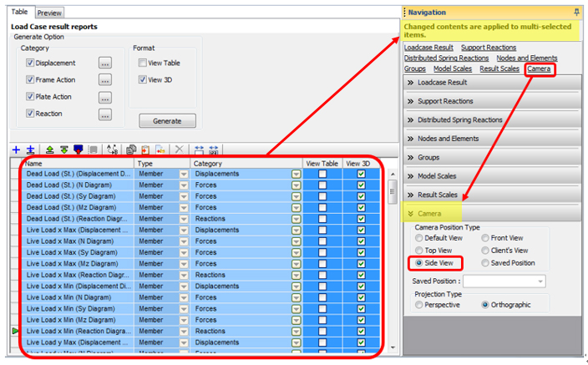Click the gray square toolbar icon
Image resolution: width=588 pixels, height=365 pixels.
point(93,150)
